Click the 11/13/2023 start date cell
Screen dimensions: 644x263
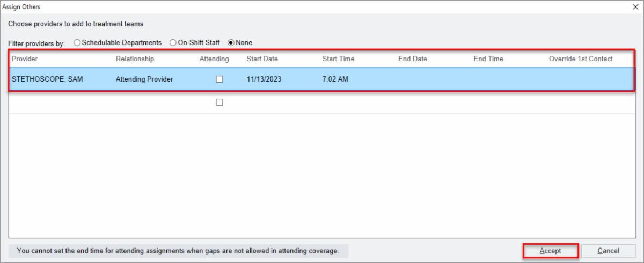tap(264, 79)
